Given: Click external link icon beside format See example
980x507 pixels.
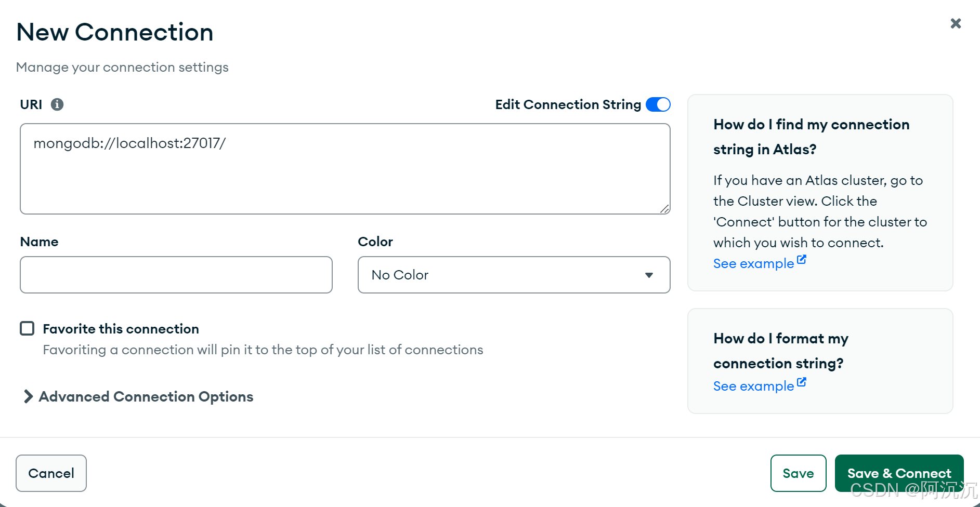Looking at the screenshot, I should (x=802, y=382).
